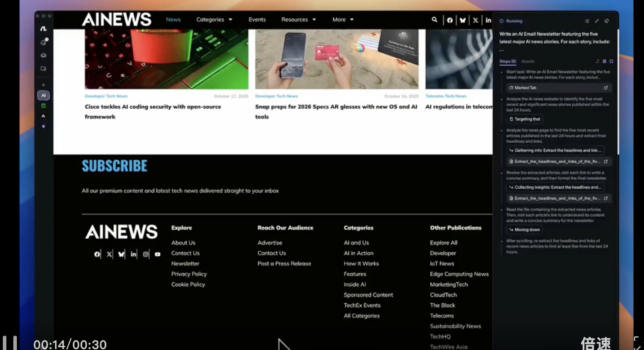Open the Events menu item
The width and height of the screenshot is (644, 350).
click(257, 20)
